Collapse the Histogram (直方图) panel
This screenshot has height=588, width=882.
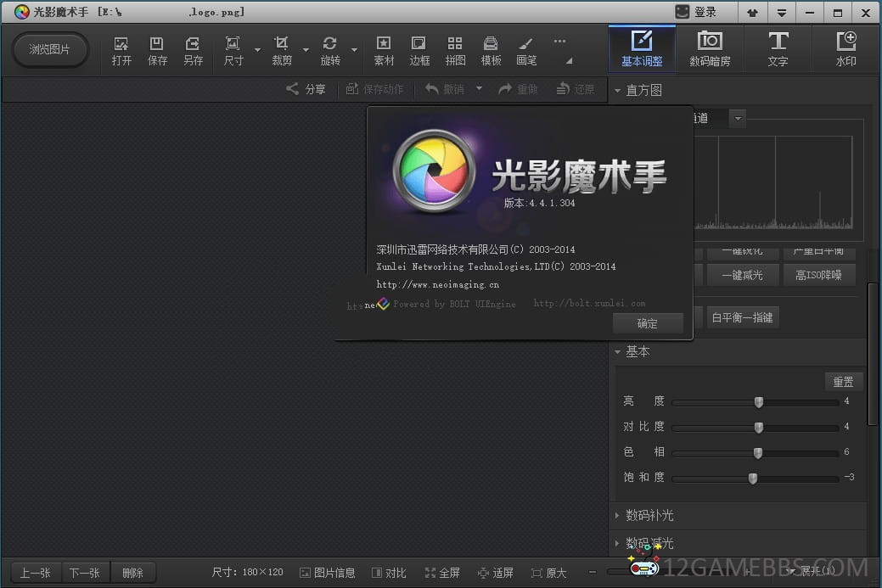click(x=617, y=90)
